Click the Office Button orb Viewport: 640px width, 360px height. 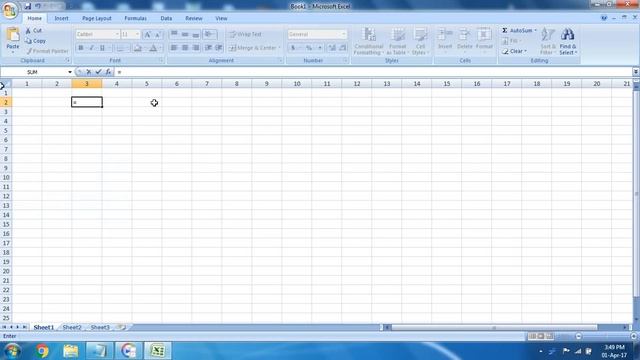[10, 10]
